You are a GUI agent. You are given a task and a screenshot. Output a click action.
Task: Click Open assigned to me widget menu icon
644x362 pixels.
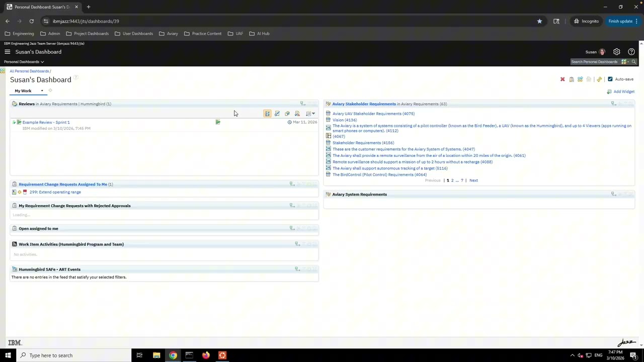click(x=292, y=228)
